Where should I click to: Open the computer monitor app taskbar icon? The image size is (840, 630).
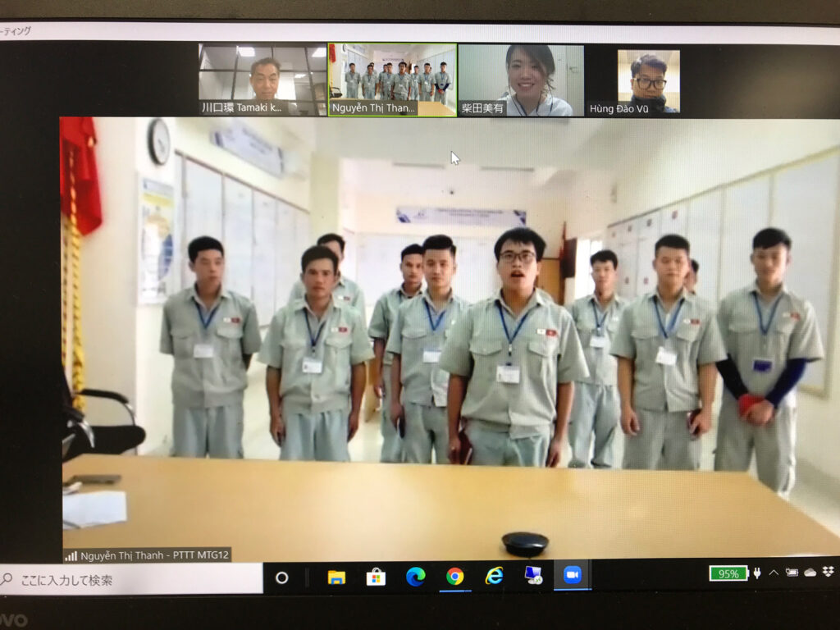click(533, 576)
